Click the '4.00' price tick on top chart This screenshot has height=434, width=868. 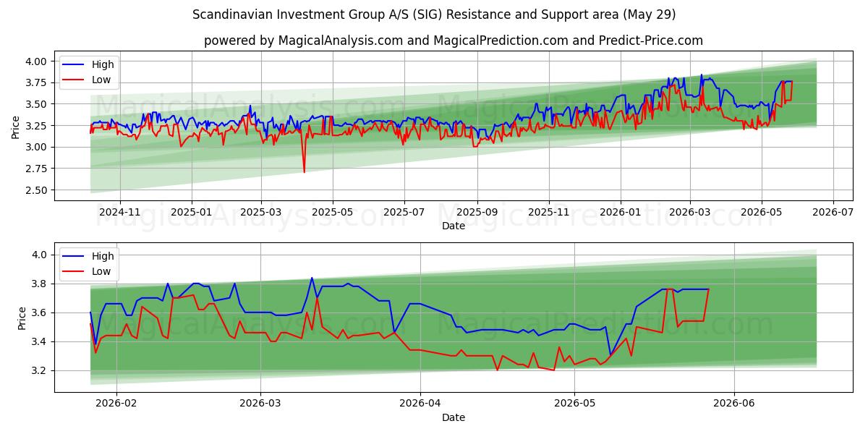[x=36, y=61]
